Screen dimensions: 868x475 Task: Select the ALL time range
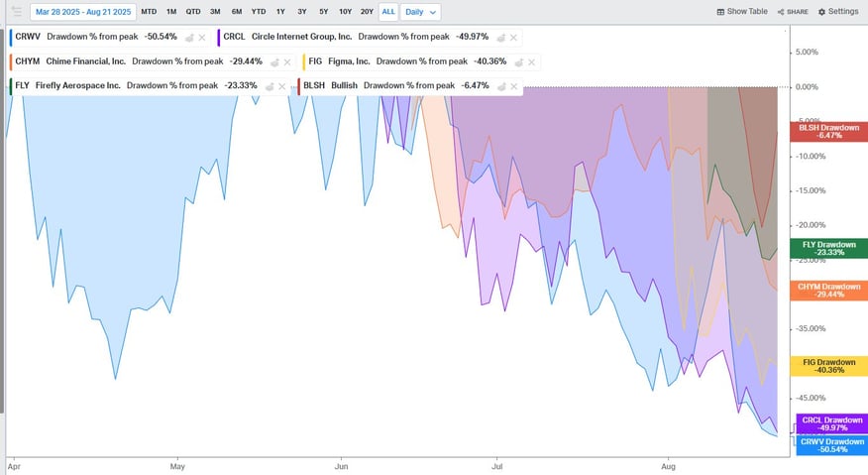pos(388,12)
